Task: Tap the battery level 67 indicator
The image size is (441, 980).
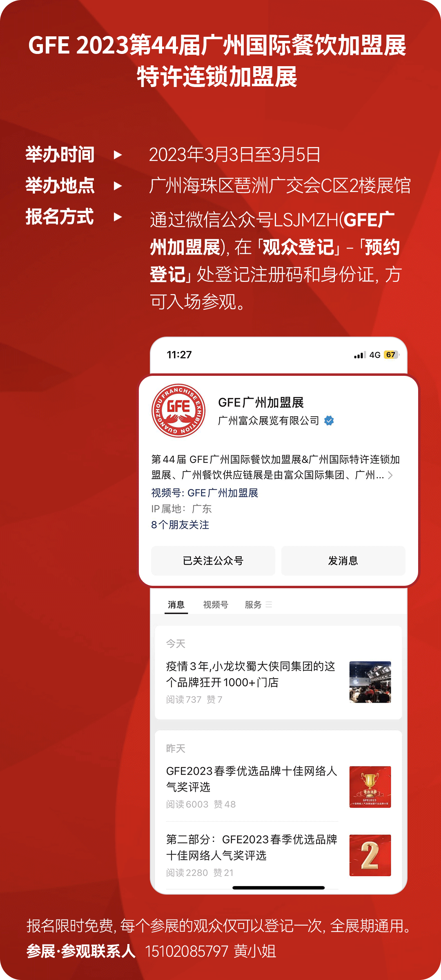Action: [391, 355]
